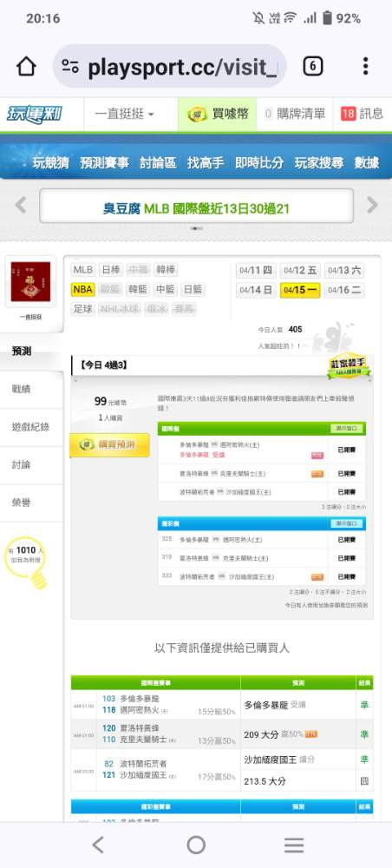
Task: Click the 玩運彩 site logo
Action: tap(34, 114)
